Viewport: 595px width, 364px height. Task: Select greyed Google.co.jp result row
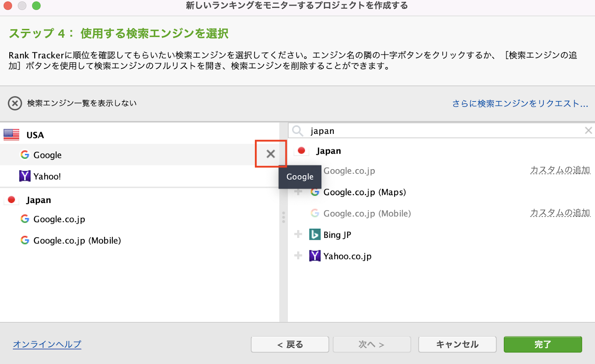(x=441, y=171)
